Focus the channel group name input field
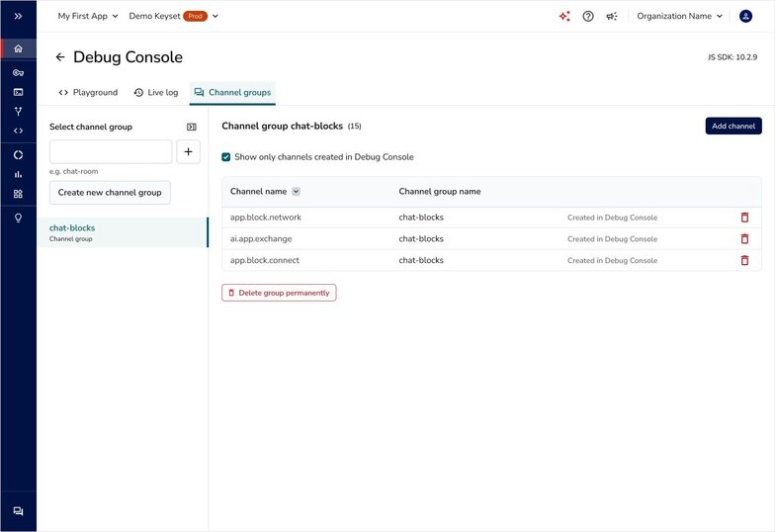This screenshot has width=775, height=532. point(111,152)
